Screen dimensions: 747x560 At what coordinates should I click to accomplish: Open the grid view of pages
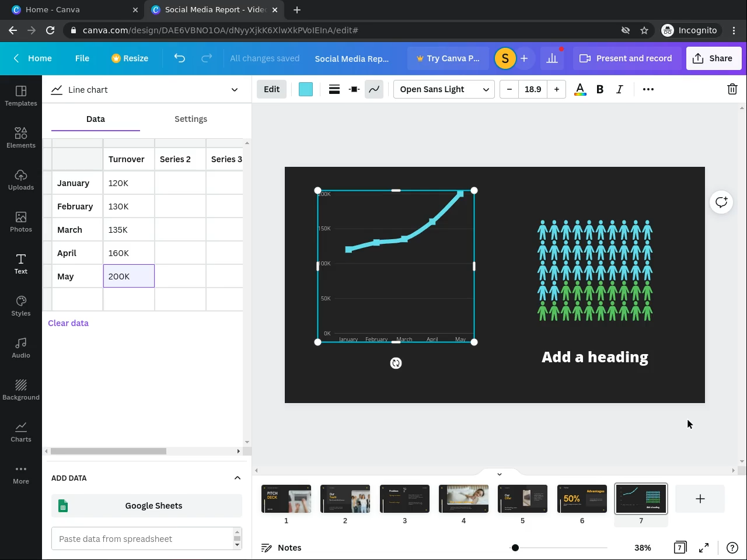(x=680, y=548)
